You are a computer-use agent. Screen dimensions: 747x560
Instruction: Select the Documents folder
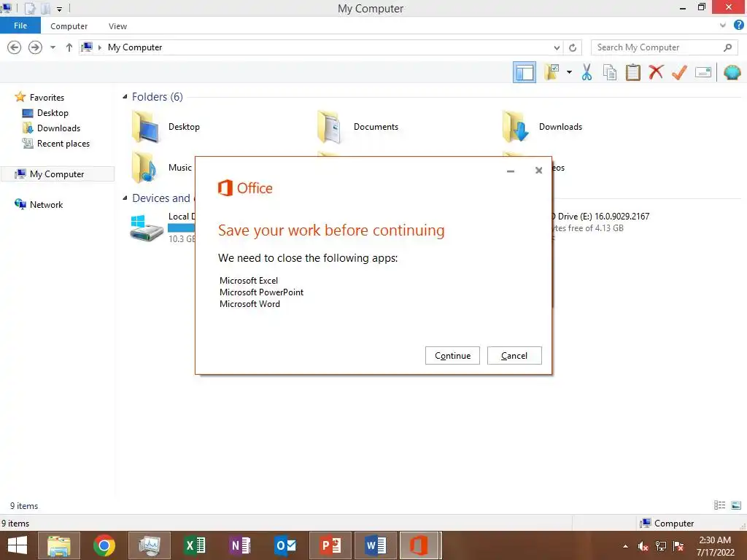[x=357, y=127]
